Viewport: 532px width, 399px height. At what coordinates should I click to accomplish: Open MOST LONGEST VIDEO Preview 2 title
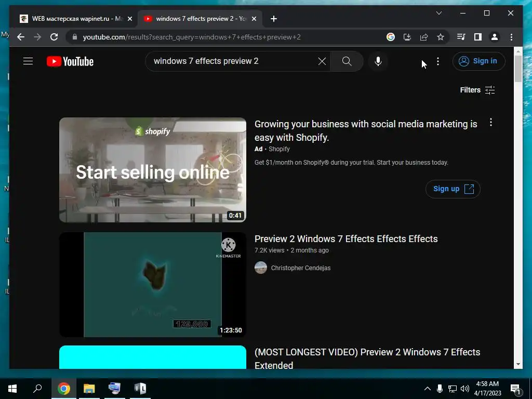click(x=367, y=358)
